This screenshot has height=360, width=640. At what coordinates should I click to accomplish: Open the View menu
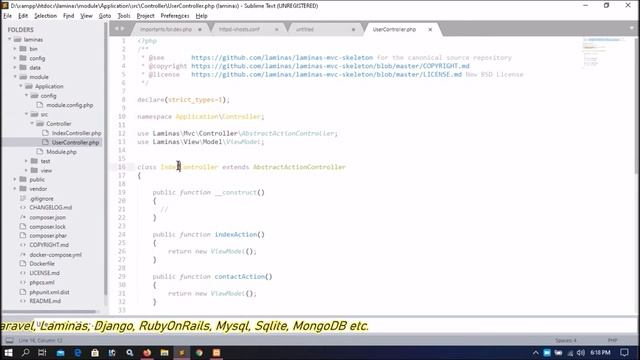click(x=86, y=16)
